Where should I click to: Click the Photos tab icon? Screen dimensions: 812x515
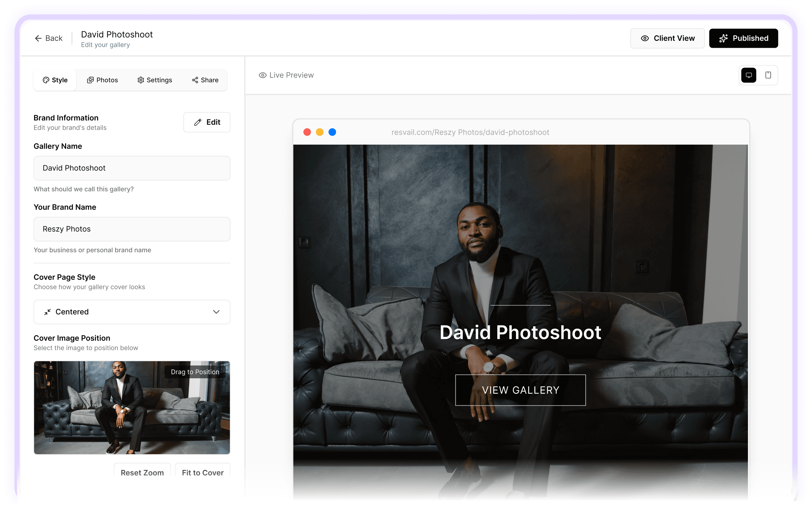(91, 80)
